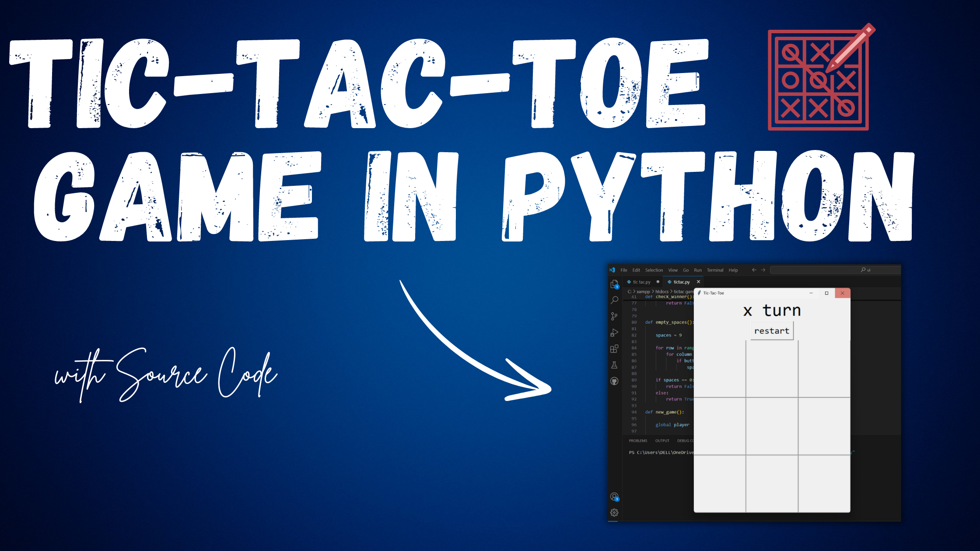
Task: Open the Help menu
Action: point(733,270)
